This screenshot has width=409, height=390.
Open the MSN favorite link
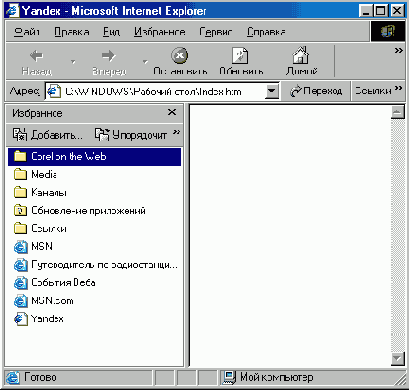click(x=33, y=246)
